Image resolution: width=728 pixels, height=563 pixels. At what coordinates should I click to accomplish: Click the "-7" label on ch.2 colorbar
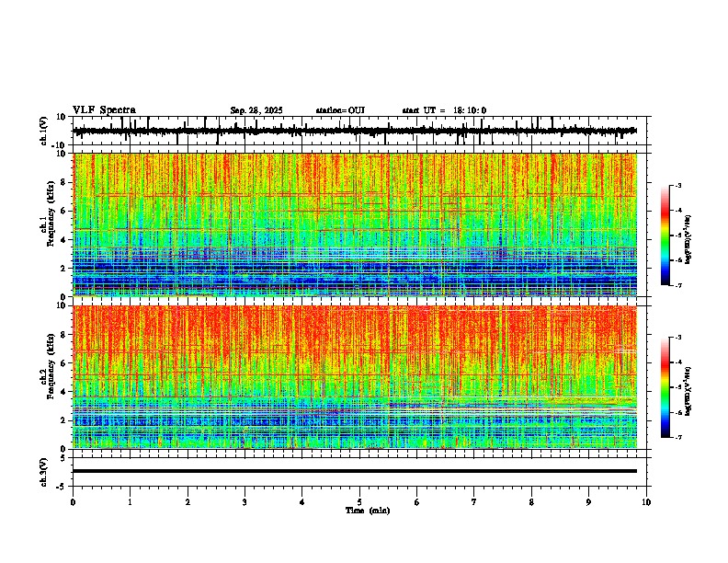click(677, 437)
